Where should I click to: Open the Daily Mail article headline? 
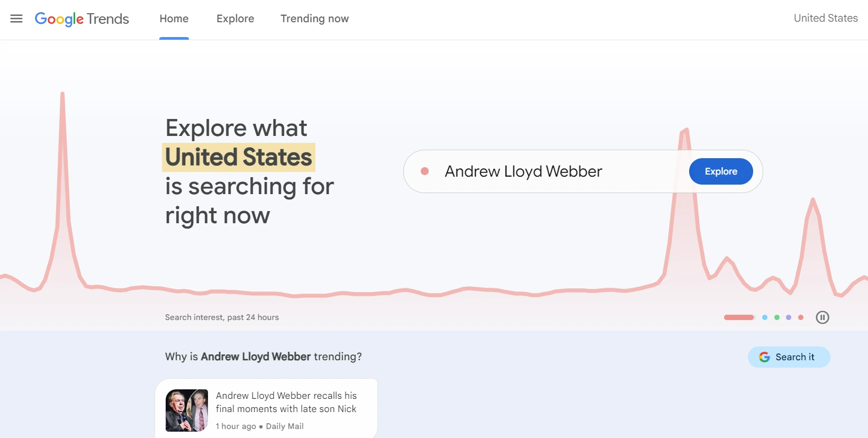point(286,402)
